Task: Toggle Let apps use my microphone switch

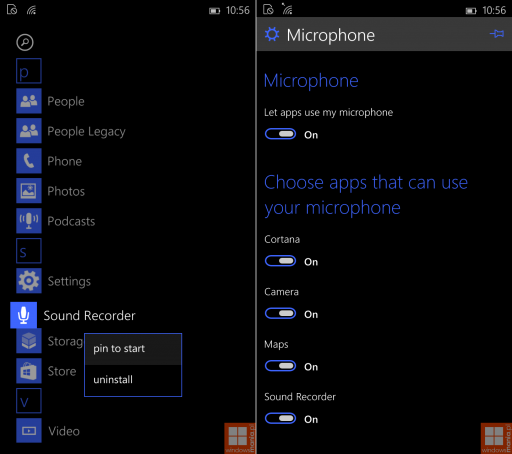Action: click(280, 134)
